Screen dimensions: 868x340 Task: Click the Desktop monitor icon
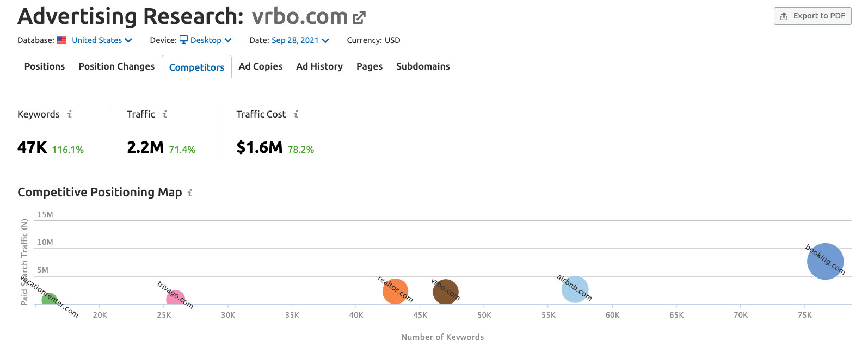coord(184,40)
